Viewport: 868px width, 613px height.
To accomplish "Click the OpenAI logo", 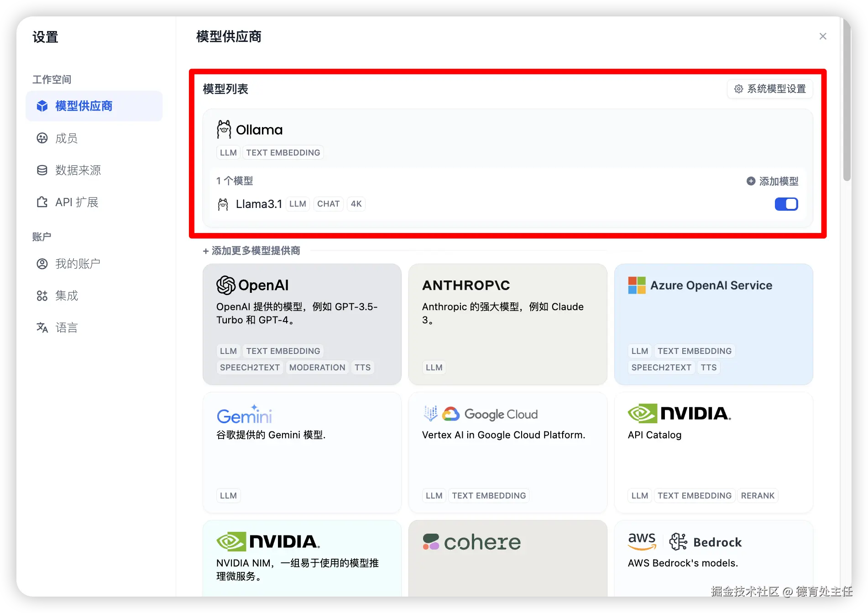I will point(225,285).
